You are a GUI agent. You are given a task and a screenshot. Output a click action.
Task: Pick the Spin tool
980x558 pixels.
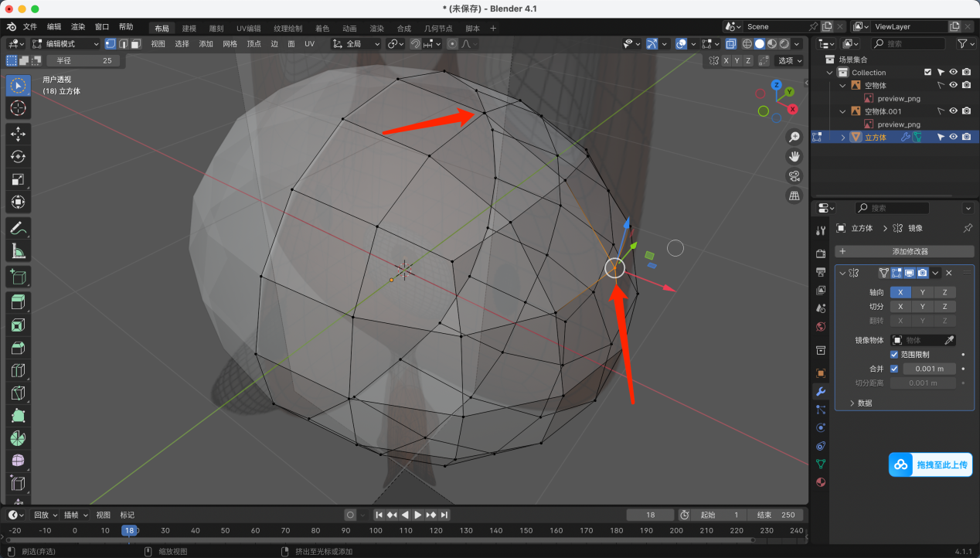(18, 438)
